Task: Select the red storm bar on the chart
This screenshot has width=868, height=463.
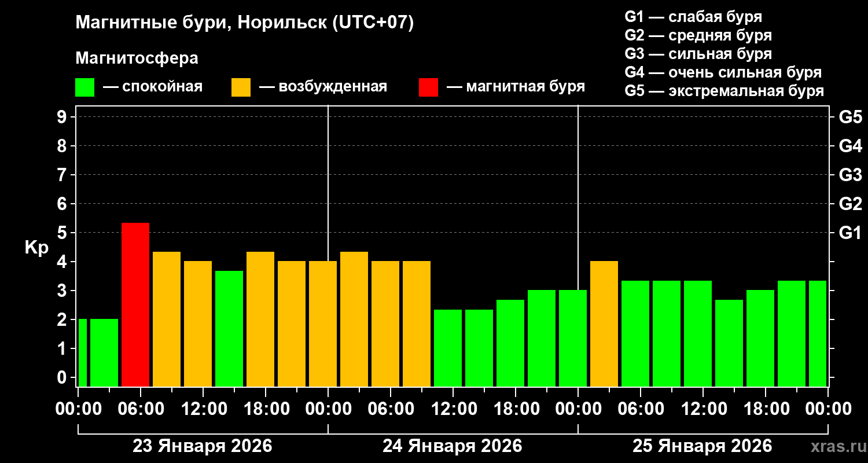Action: coord(135,304)
